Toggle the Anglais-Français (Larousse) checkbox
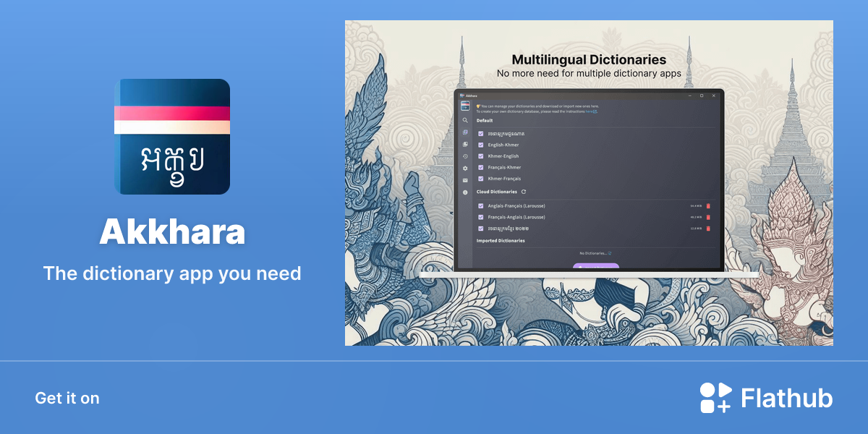 pyautogui.click(x=481, y=206)
